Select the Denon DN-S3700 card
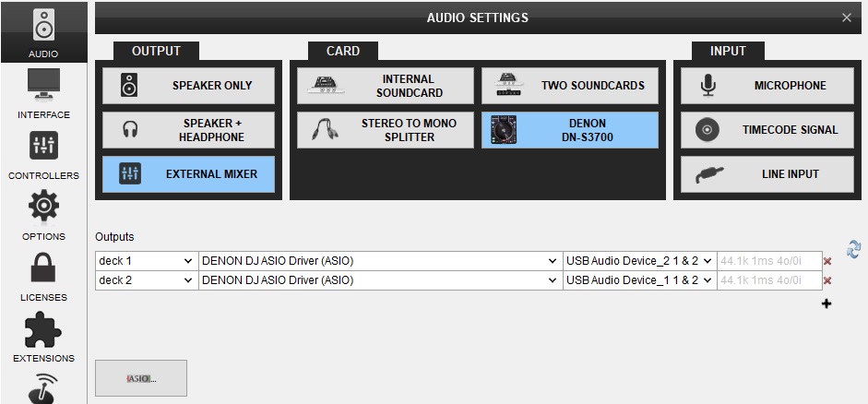868x404 pixels. coord(570,130)
